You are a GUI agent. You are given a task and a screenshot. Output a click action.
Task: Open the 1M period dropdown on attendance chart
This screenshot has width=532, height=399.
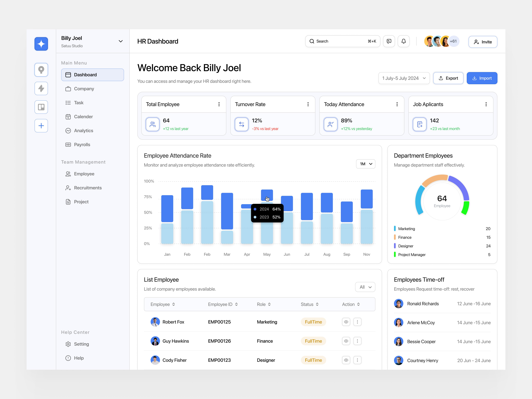point(365,164)
